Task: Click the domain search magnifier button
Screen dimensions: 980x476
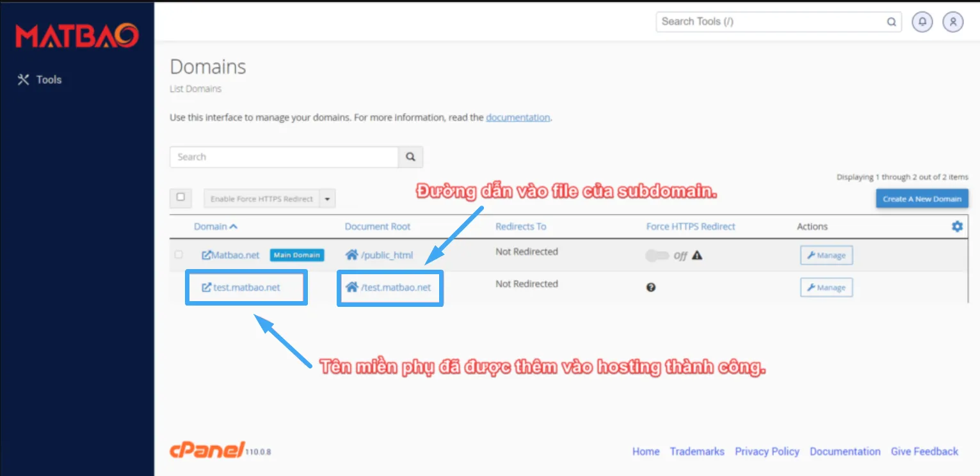Action: [410, 157]
